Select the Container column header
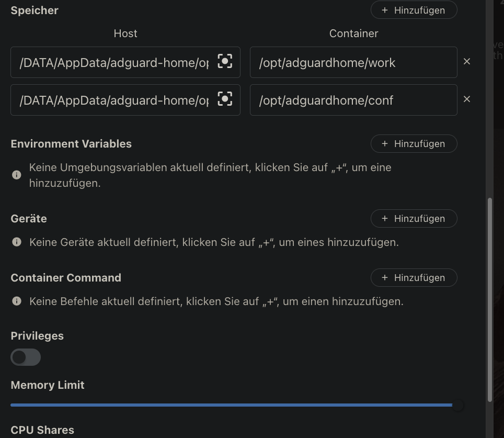 [353, 33]
